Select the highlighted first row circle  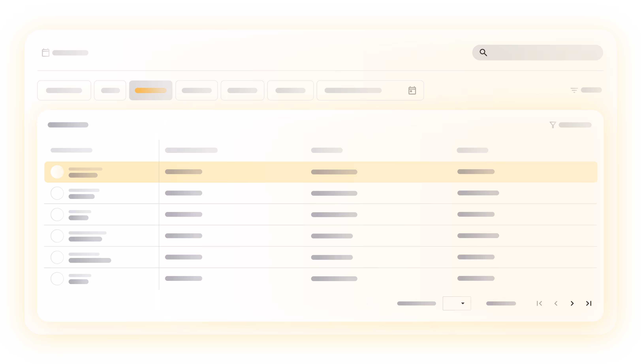pyautogui.click(x=57, y=172)
